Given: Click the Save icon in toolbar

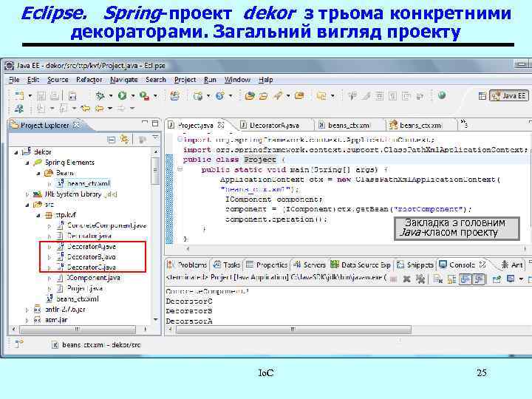Looking at the screenshot, I should tap(41, 96).
